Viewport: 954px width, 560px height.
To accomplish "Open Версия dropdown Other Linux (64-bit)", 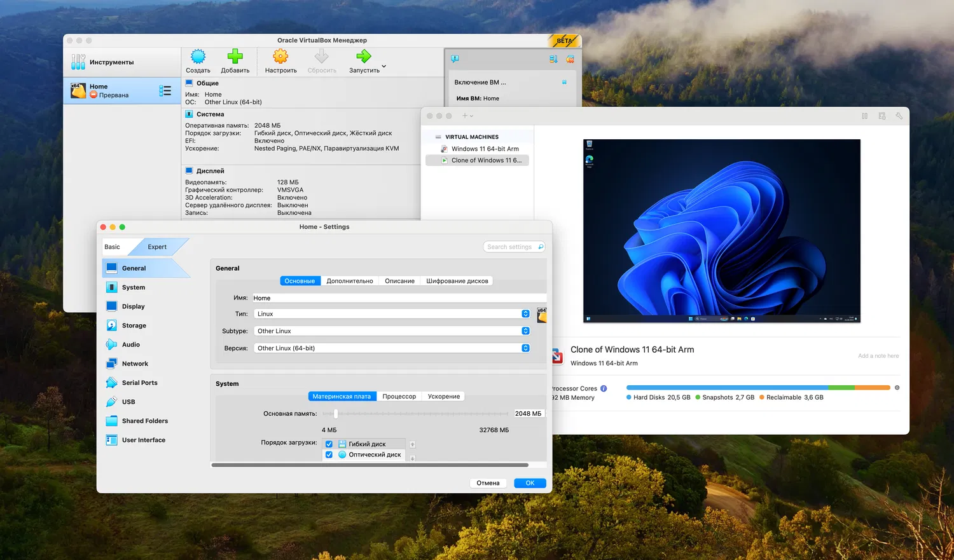I will [x=392, y=348].
